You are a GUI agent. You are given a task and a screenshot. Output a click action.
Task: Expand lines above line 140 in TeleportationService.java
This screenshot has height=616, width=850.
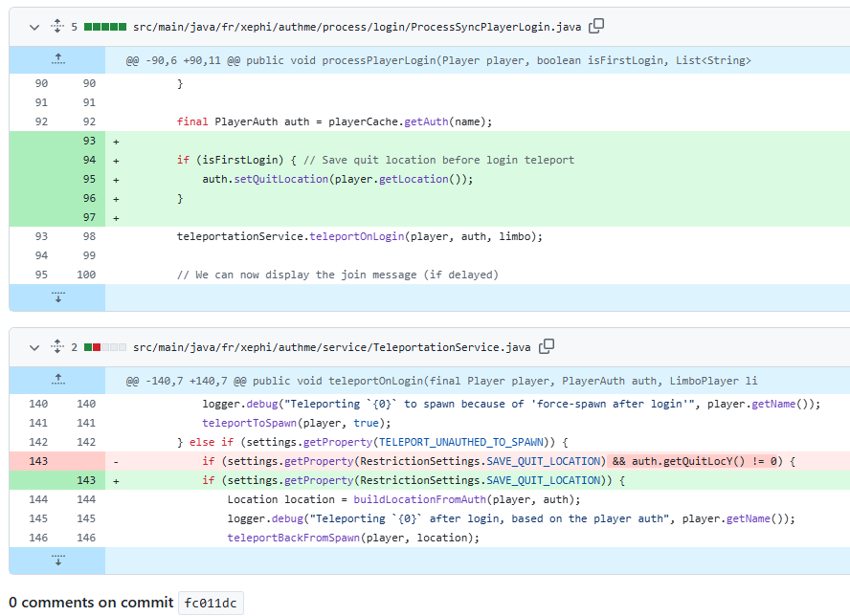click(57, 381)
